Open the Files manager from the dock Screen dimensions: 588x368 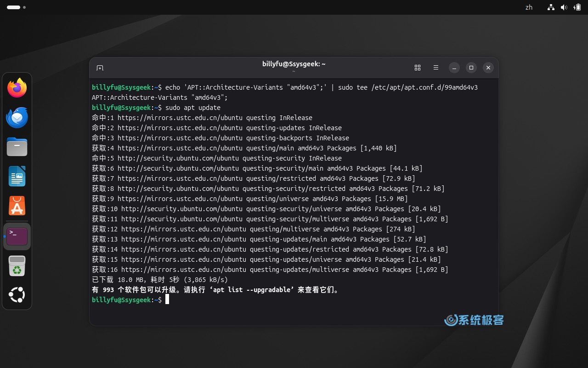pyautogui.click(x=17, y=147)
